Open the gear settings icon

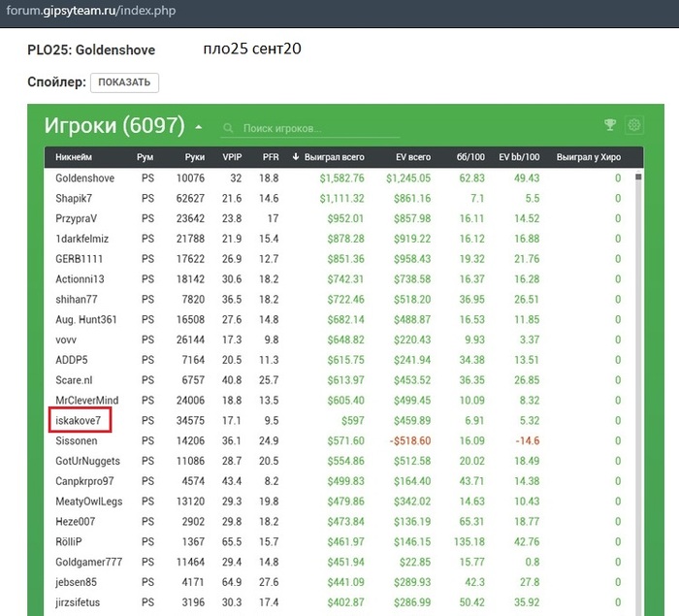pyautogui.click(x=634, y=125)
